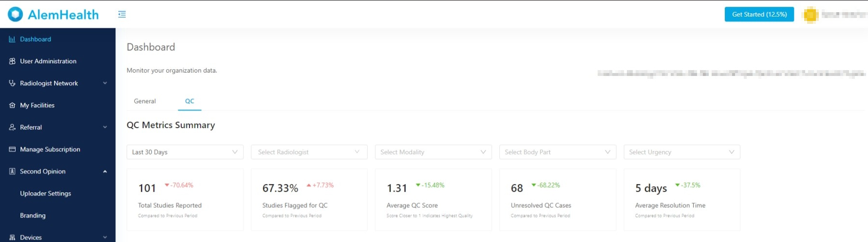Click the User Administration icon
Viewport: 868px width, 242px height.
(x=12, y=61)
